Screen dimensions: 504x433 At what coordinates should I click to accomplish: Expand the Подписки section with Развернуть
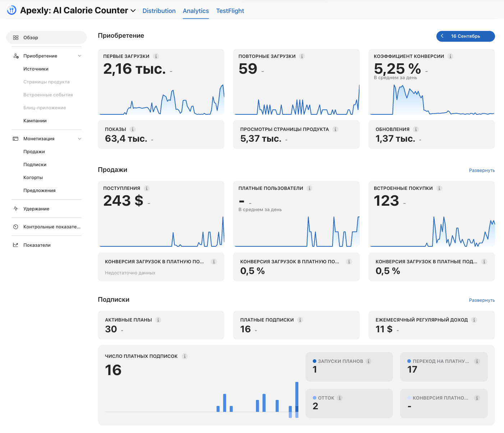[x=482, y=300]
